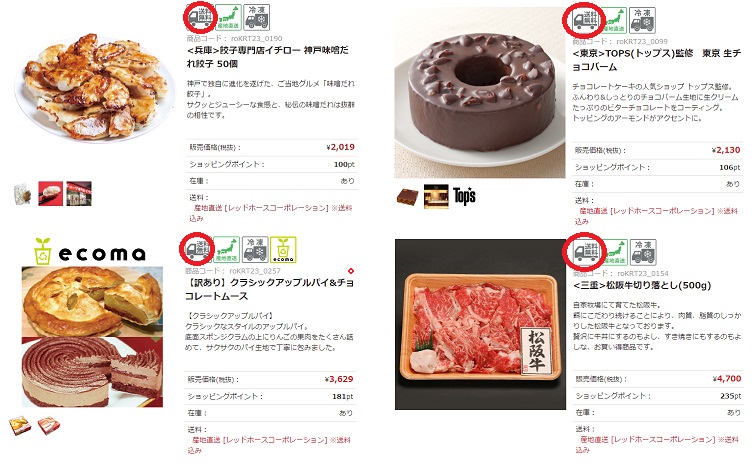752x468 pixels.
Task: Click the main Matsusaka beef product photo
Action: click(x=480, y=325)
